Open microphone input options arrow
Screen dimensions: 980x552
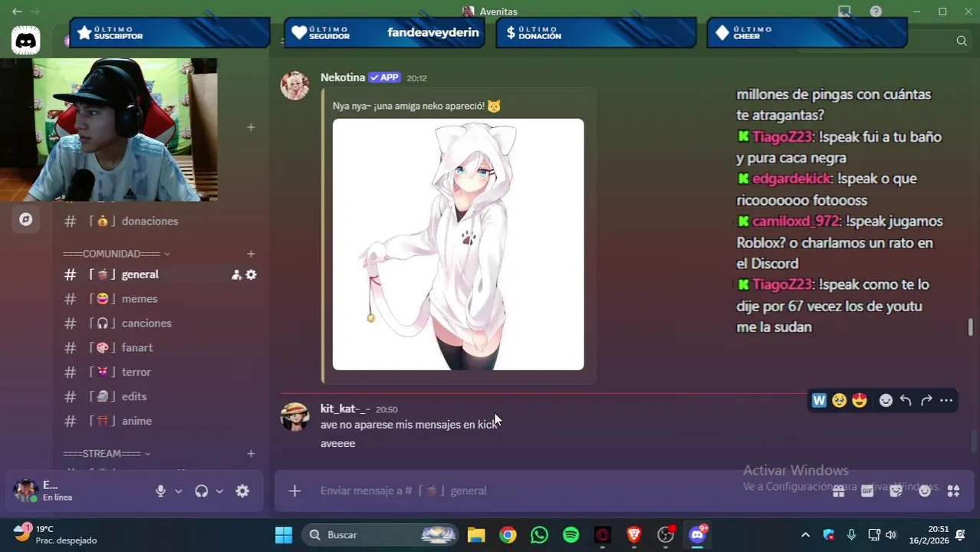tap(178, 491)
